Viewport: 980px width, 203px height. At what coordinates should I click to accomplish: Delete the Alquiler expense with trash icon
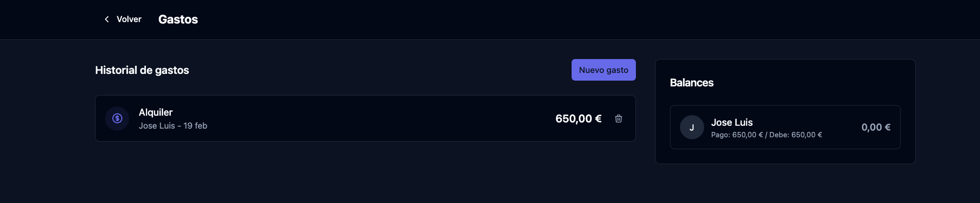tap(619, 119)
